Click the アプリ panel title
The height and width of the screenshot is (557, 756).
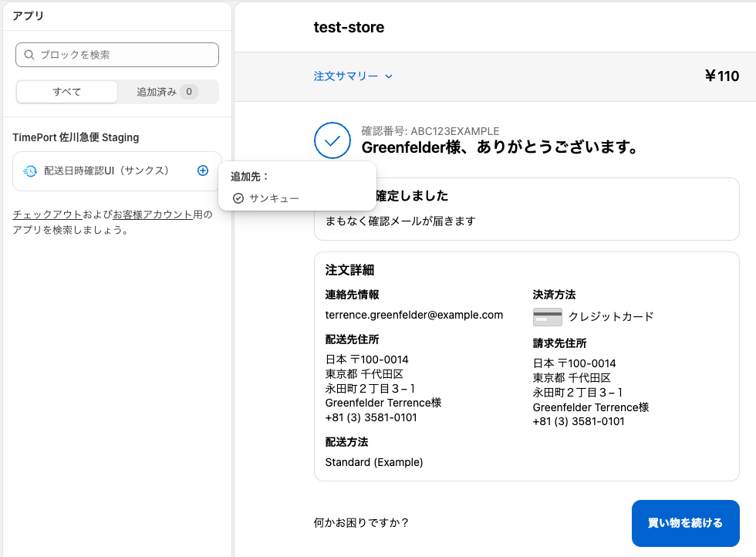pos(28,16)
